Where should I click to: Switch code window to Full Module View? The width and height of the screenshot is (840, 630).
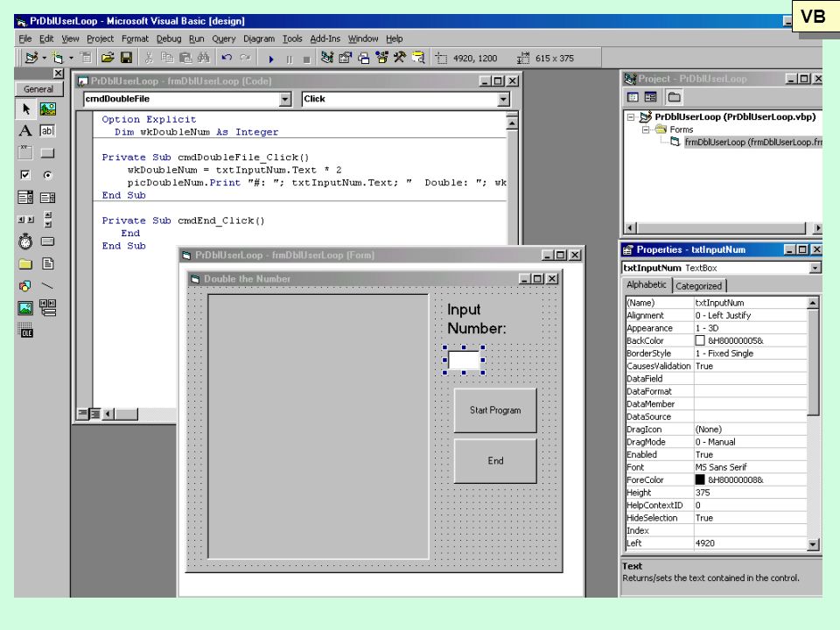coord(94,414)
